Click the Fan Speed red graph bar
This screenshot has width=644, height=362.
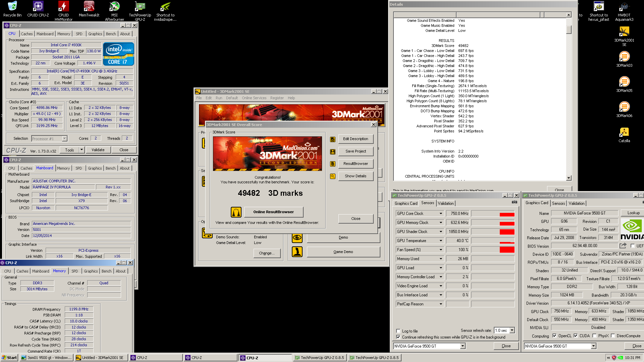(507, 249)
